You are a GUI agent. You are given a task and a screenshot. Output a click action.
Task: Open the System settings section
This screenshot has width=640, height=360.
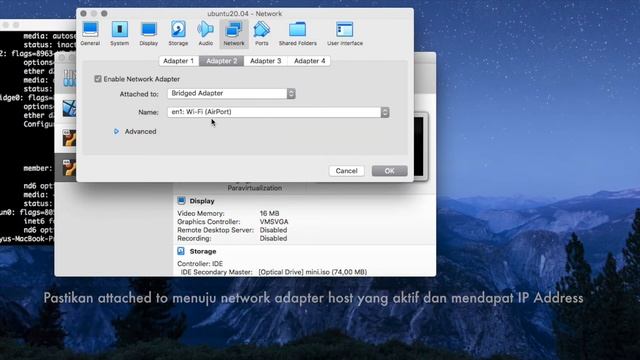(120, 33)
